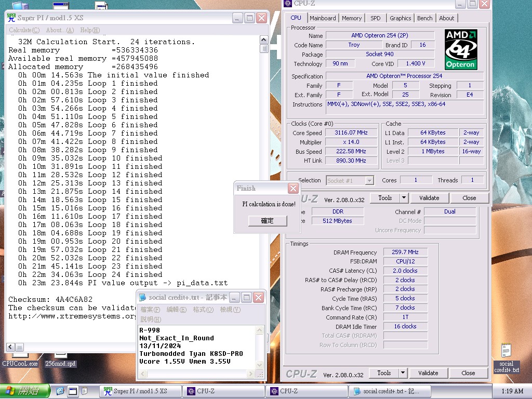Switch to the Mainboard tab in CPU-Z
Image resolution: width=532 pixels, height=399 pixels.
tap(323, 18)
